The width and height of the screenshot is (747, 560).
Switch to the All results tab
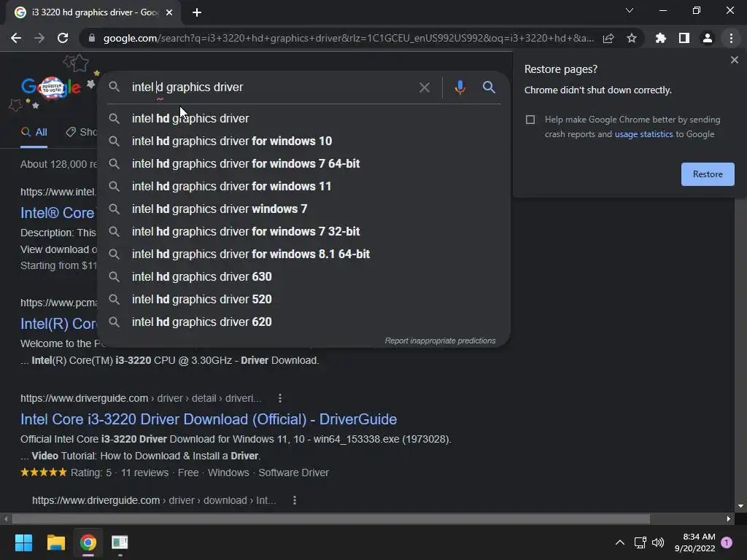(34, 133)
